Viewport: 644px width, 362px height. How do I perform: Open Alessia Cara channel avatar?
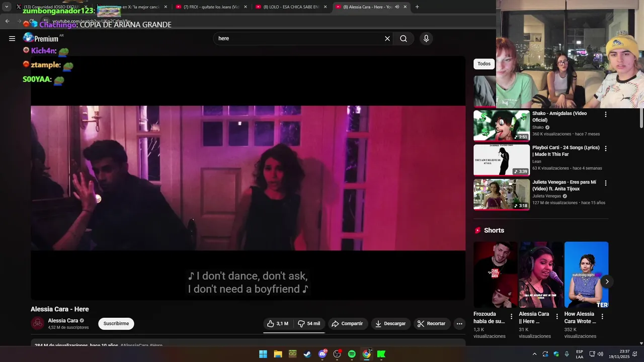tap(38, 323)
